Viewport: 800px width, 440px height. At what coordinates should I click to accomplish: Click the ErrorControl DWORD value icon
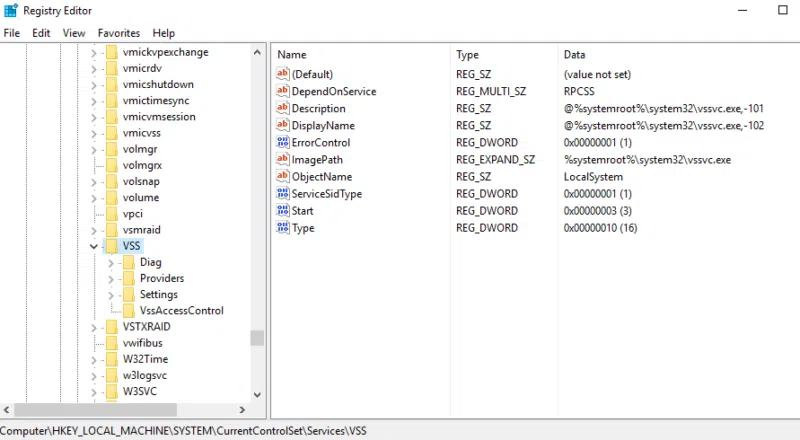point(283,142)
